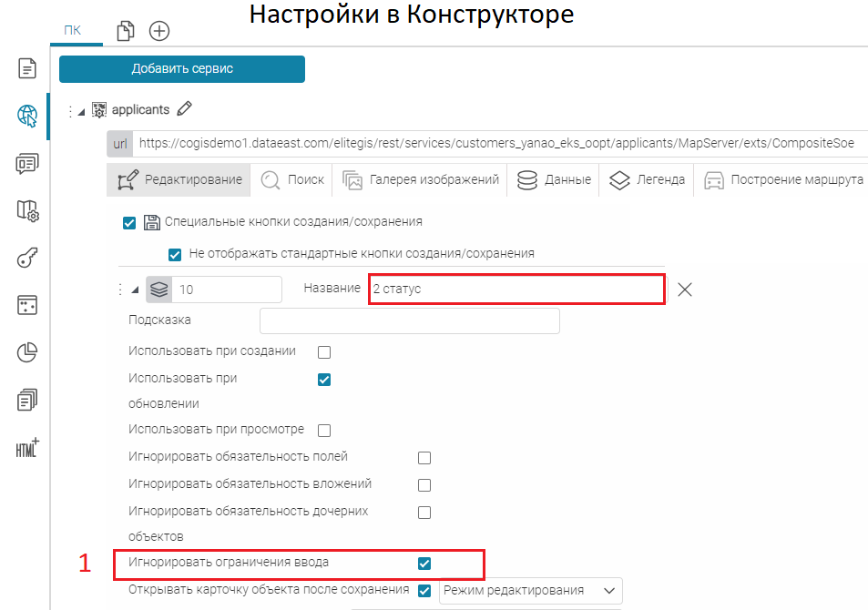Switch to the Легенда tab
Screen dimensions: 868x610
point(648,180)
